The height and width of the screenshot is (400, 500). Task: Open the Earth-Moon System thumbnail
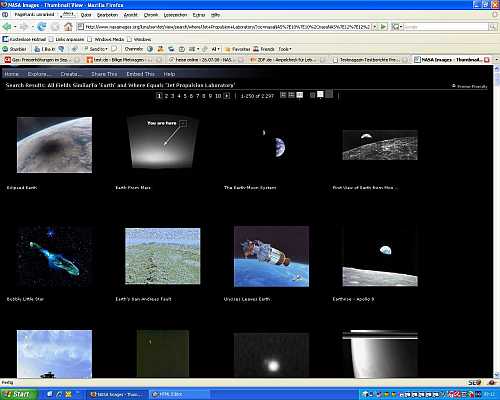(271, 145)
